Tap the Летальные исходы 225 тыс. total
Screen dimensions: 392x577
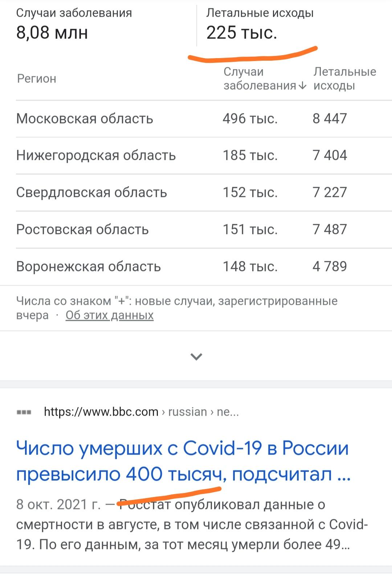point(242,33)
